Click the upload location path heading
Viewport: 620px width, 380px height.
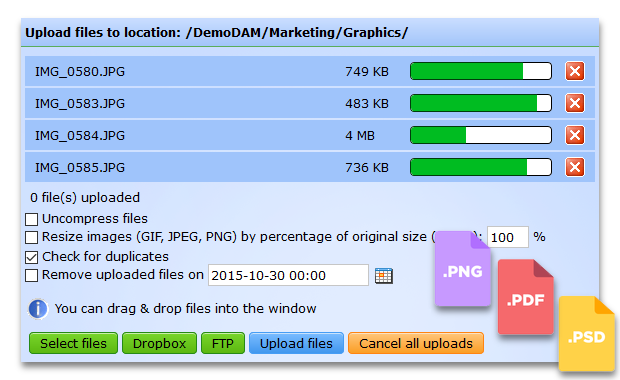pyautogui.click(x=216, y=32)
